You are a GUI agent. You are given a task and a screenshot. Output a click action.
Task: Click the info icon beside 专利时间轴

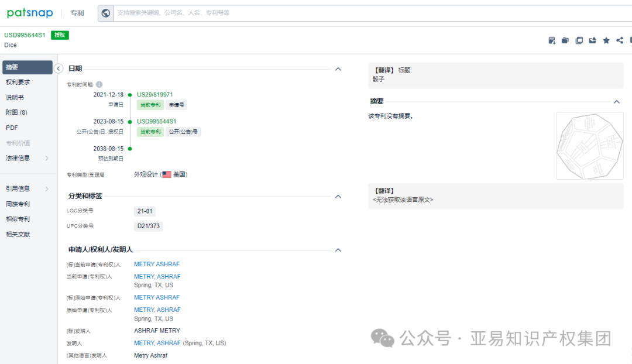point(99,84)
